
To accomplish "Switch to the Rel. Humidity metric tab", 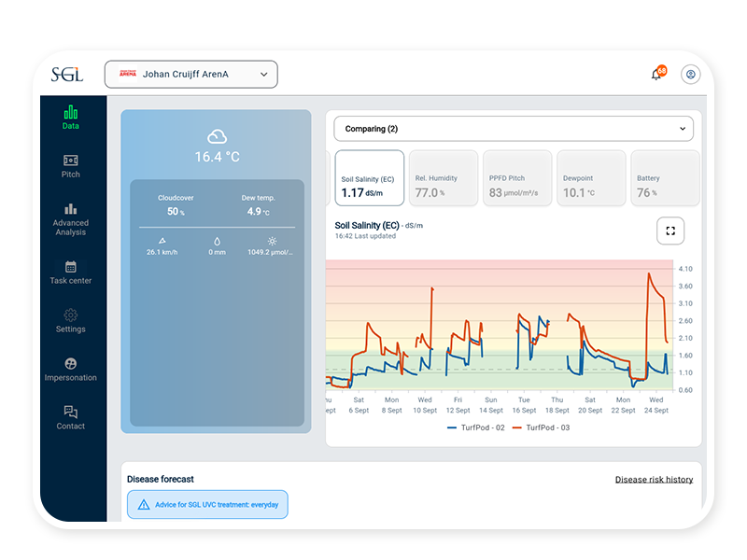I will point(443,178).
